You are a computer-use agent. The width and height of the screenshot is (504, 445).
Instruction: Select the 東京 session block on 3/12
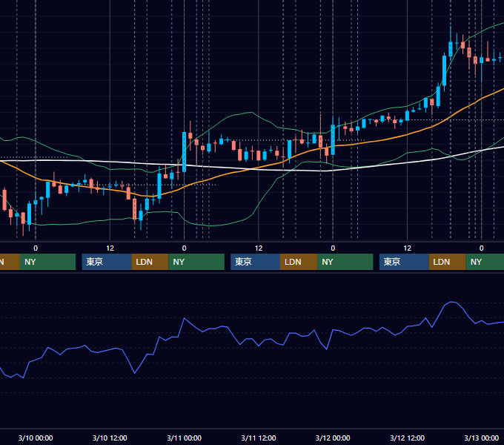(x=404, y=262)
